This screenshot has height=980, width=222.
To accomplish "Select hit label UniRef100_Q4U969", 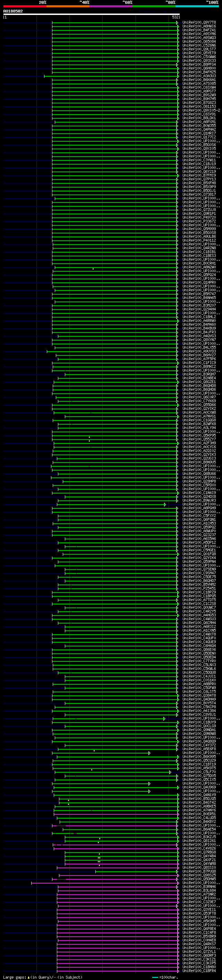I will click(199, 787).
